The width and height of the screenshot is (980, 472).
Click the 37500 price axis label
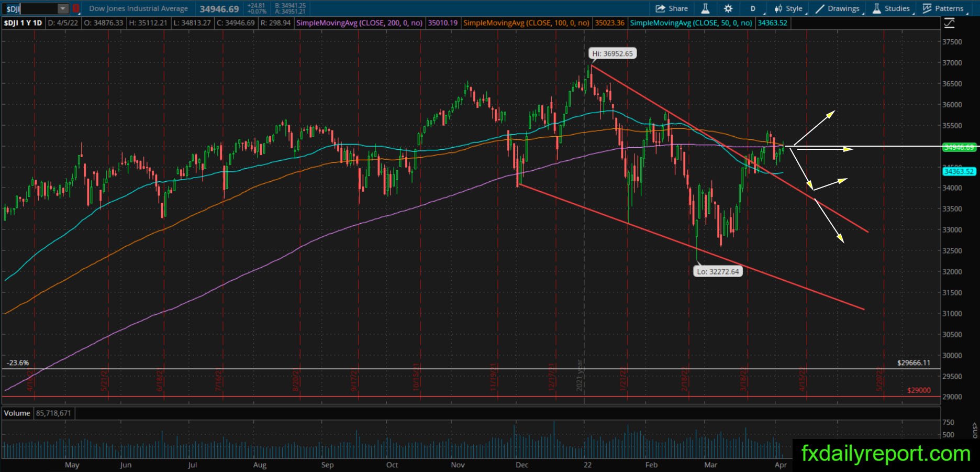(x=952, y=42)
